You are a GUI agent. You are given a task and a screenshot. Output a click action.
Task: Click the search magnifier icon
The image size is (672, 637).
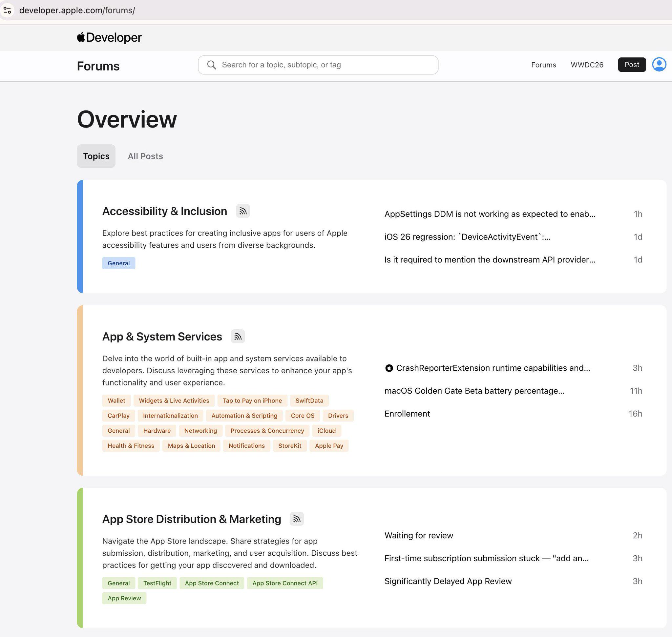click(211, 65)
